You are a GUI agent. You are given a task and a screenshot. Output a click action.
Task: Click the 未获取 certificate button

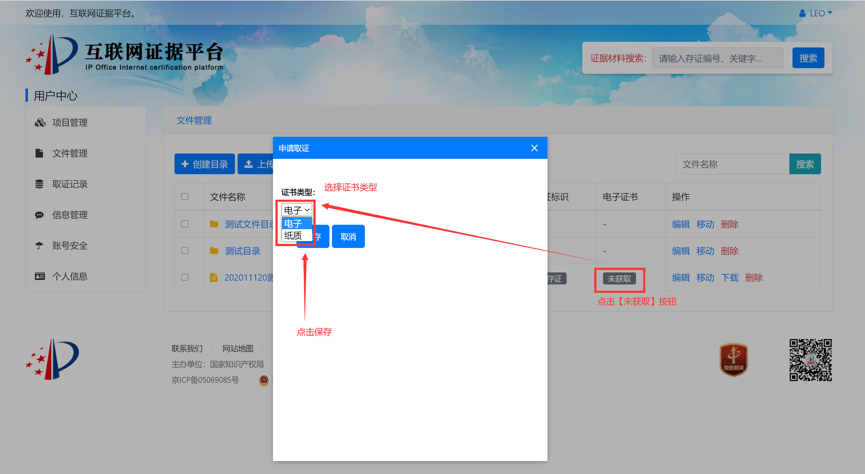[x=619, y=279]
